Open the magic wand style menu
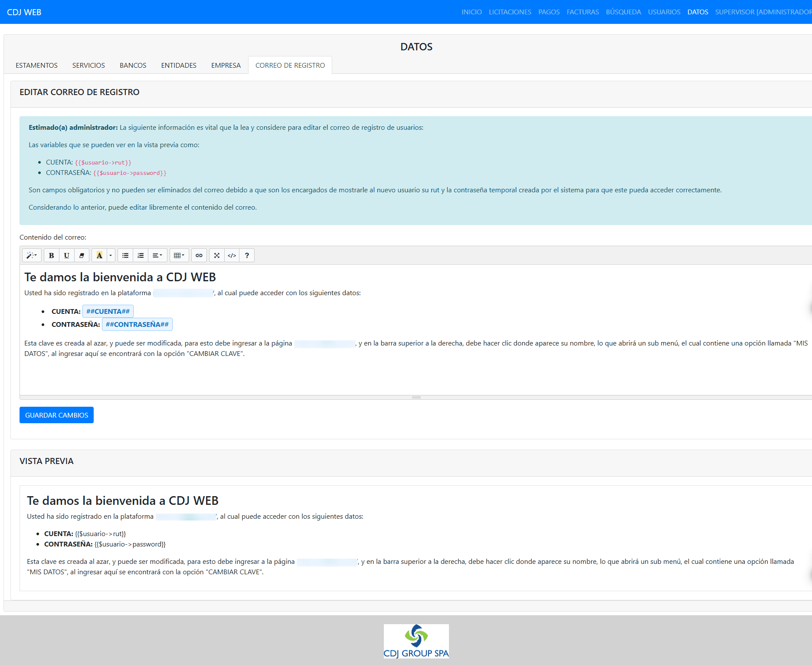The height and width of the screenshot is (665, 812). [32, 256]
